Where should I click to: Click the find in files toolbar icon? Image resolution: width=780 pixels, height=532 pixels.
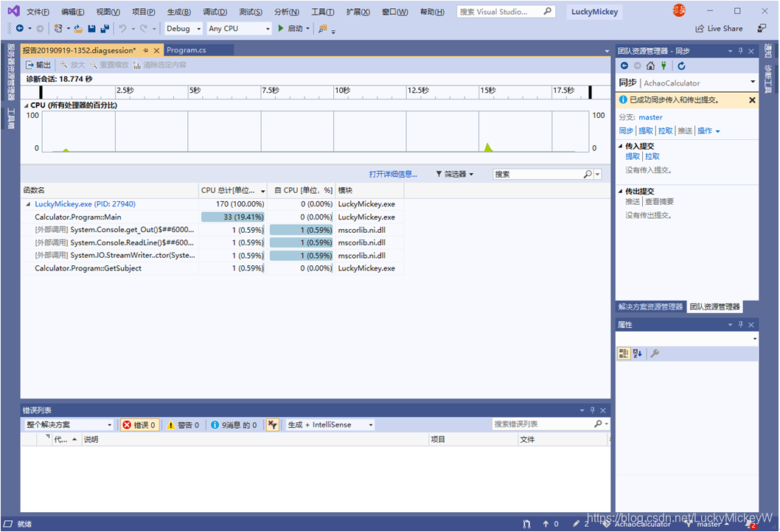(323, 29)
